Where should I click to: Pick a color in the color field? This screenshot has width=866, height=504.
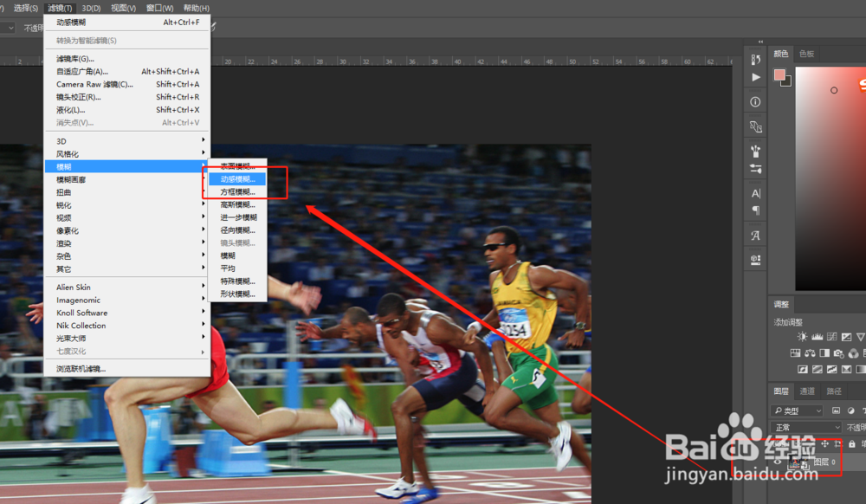[830, 178]
